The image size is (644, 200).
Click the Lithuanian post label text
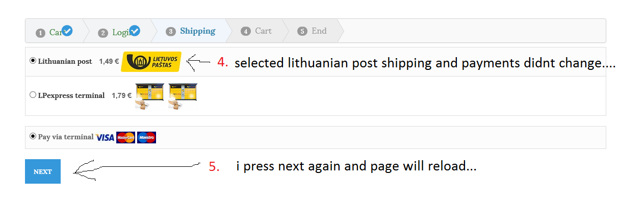click(65, 61)
